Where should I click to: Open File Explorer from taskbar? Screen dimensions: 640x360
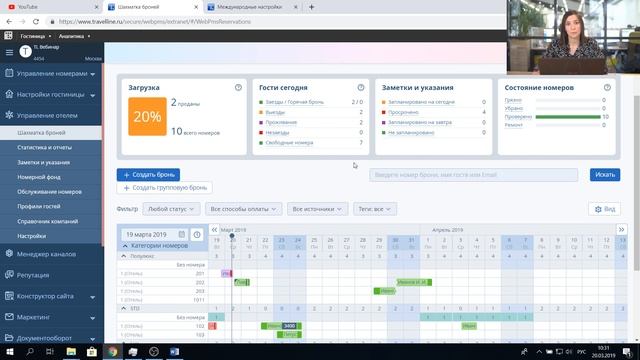click(x=71, y=351)
